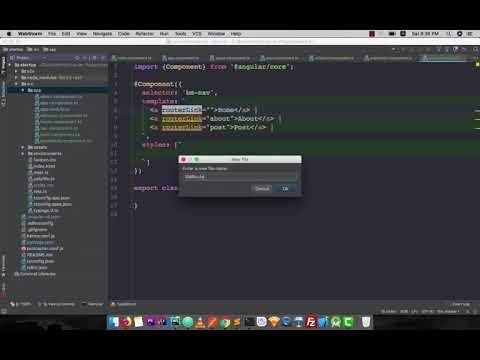The height and width of the screenshot is (360, 480).
Task: Open the Trash in the dock
Action: pyautogui.click(x=366, y=322)
